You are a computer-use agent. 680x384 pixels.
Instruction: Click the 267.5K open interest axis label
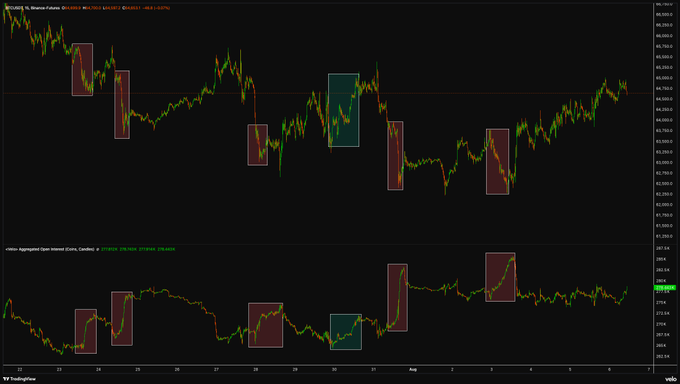click(663, 335)
